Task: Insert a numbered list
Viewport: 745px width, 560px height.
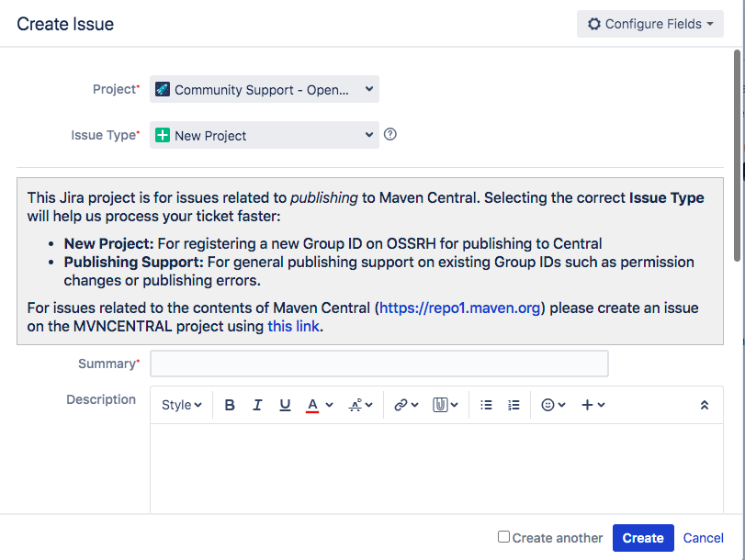Action: click(x=514, y=405)
